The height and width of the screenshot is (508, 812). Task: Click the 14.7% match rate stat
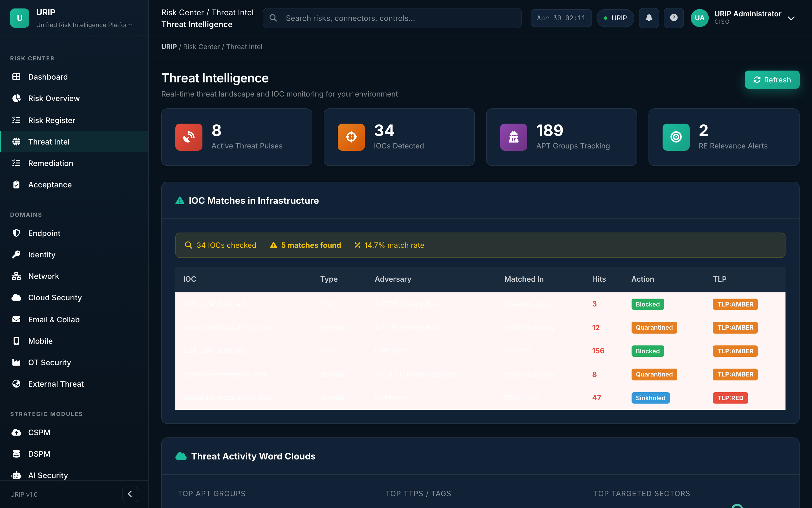(389, 245)
